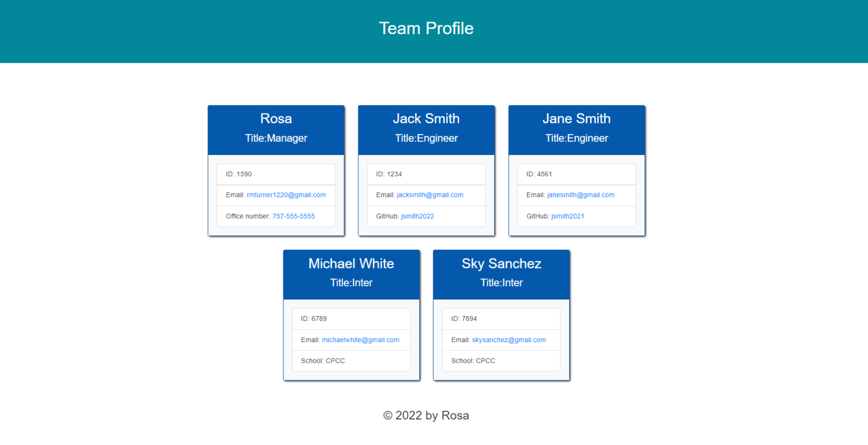Click Michael White's email michaelwhite@gmail.com
This screenshot has height=445, width=868.
coord(361,340)
